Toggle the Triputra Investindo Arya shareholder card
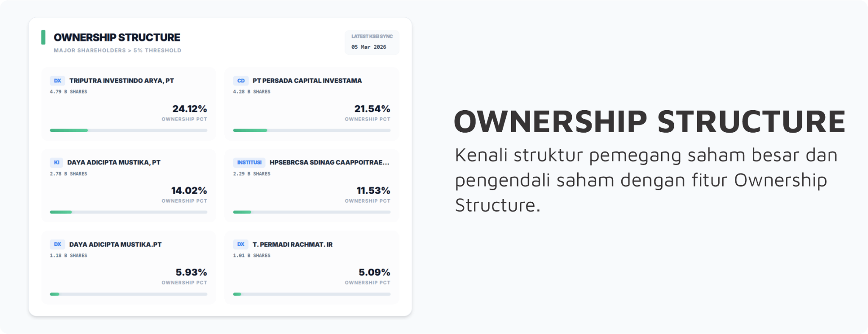868x334 pixels. (x=128, y=103)
